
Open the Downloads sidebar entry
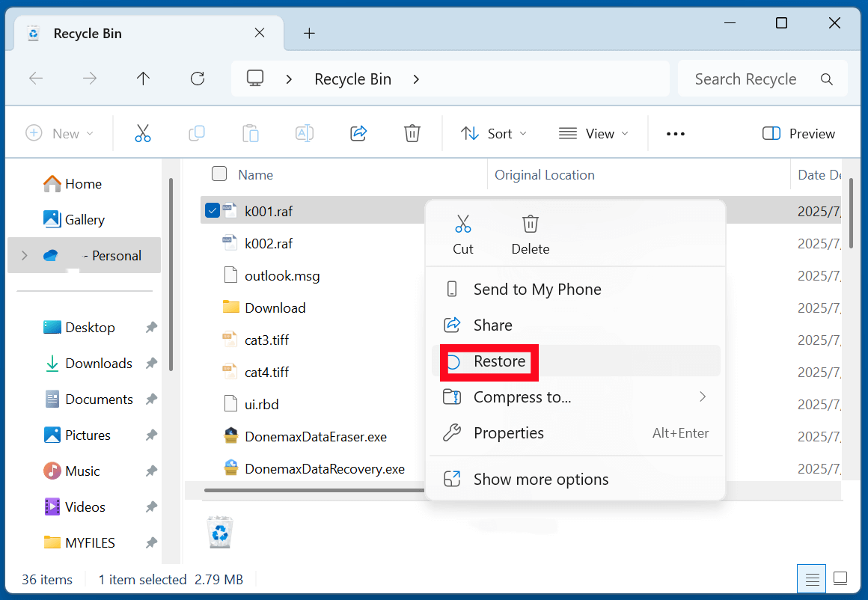[x=98, y=363]
